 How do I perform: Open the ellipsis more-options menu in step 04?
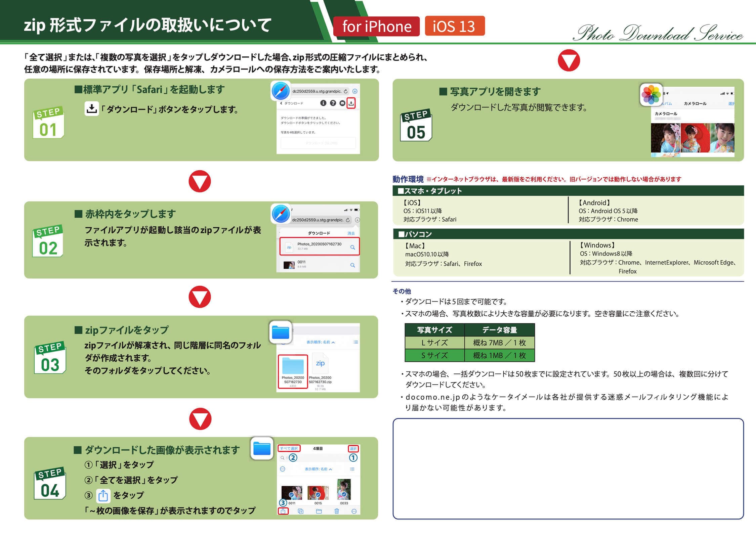pos(282,469)
